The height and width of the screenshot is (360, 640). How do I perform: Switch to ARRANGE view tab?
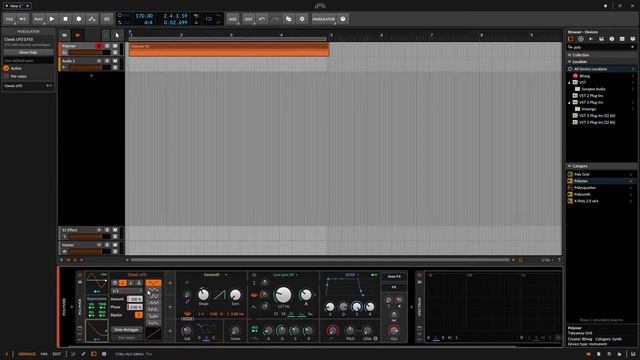click(27, 354)
